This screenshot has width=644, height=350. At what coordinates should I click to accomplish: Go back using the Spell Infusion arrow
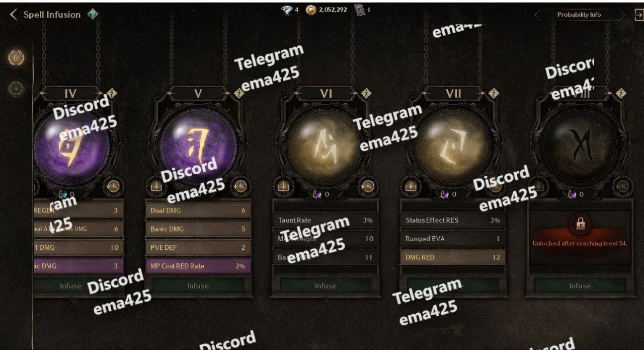[x=14, y=15]
